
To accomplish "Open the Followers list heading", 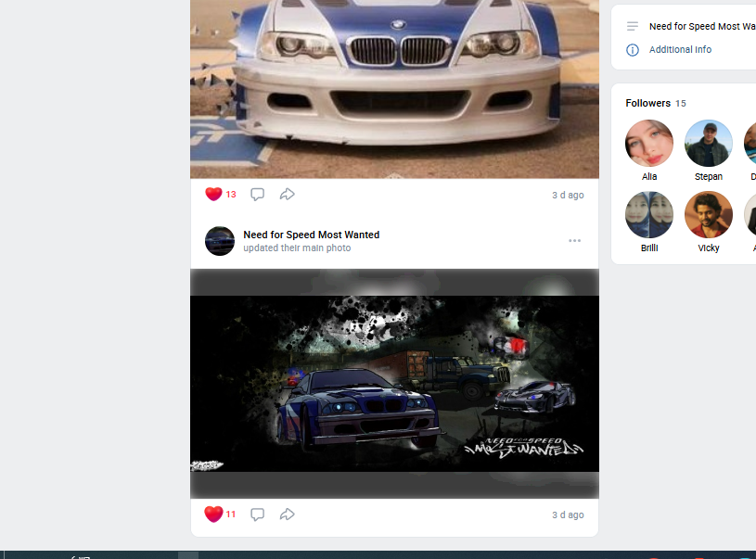I will [648, 103].
